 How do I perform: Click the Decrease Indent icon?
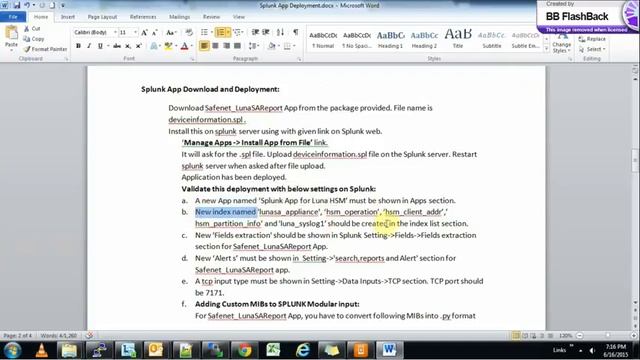click(255, 32)
